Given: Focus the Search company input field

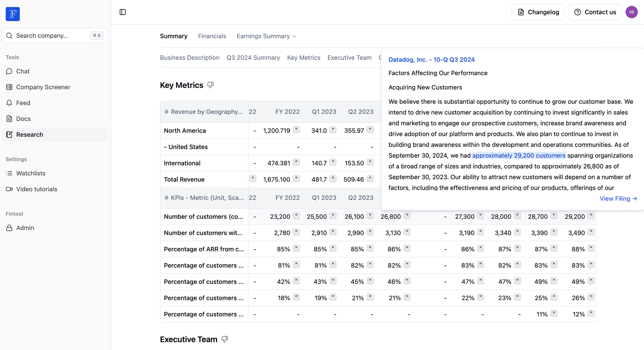Looking at the screenshot, I should 55,36.
